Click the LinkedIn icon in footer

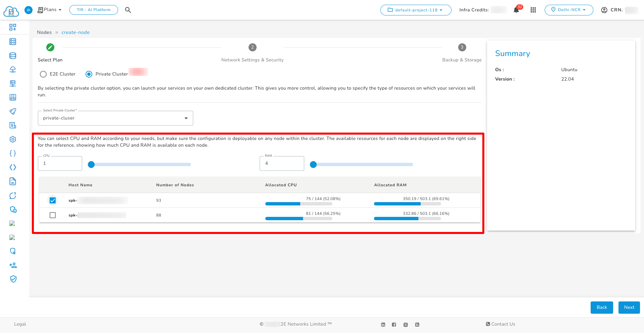pos(383,325)
